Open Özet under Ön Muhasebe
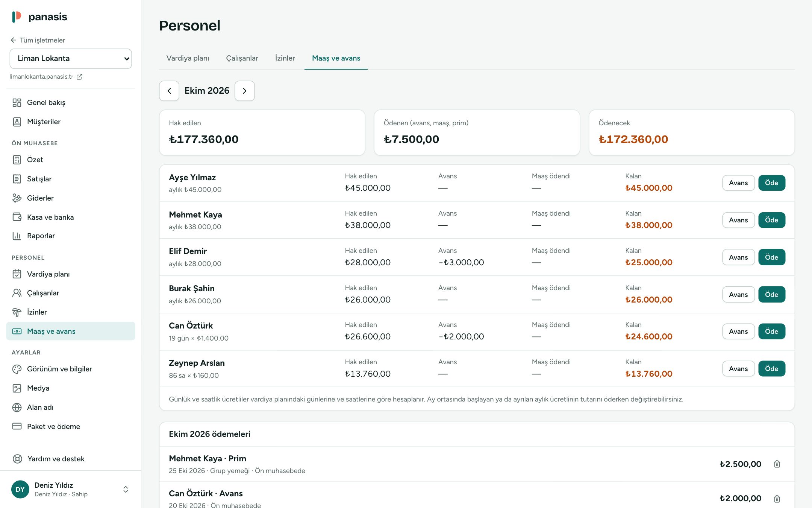The height and width of the screenshot is (508, 812). 71,160
